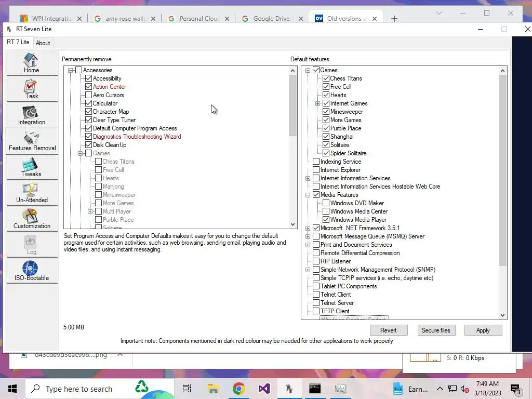Launch Chrome from the taskbar
The height and width of the screenshot is (399, 532).
[239, 389]
